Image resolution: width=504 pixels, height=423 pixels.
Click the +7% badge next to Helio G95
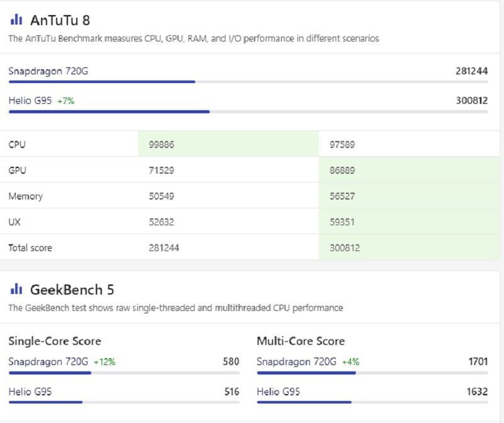[66, 101]
